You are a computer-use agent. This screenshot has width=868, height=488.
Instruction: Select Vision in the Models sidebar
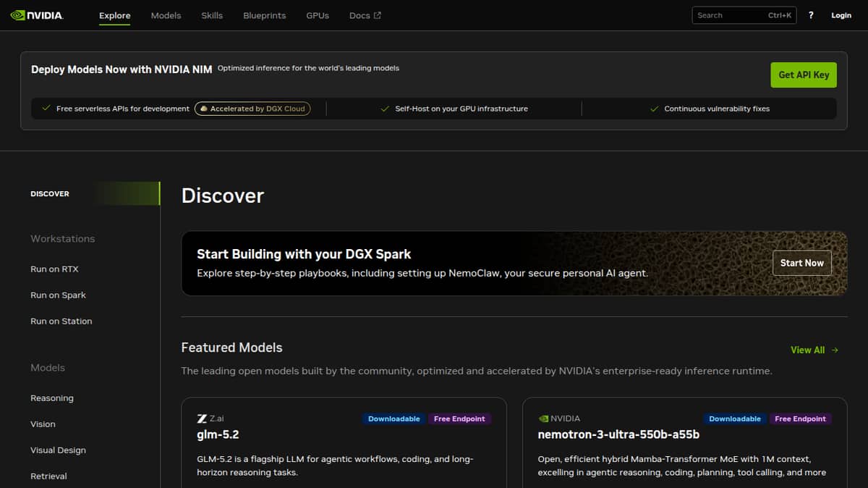point(43,424)
